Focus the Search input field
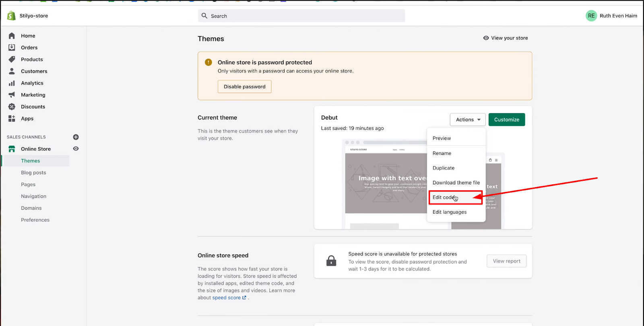The image size is (644, 326). 301,16
